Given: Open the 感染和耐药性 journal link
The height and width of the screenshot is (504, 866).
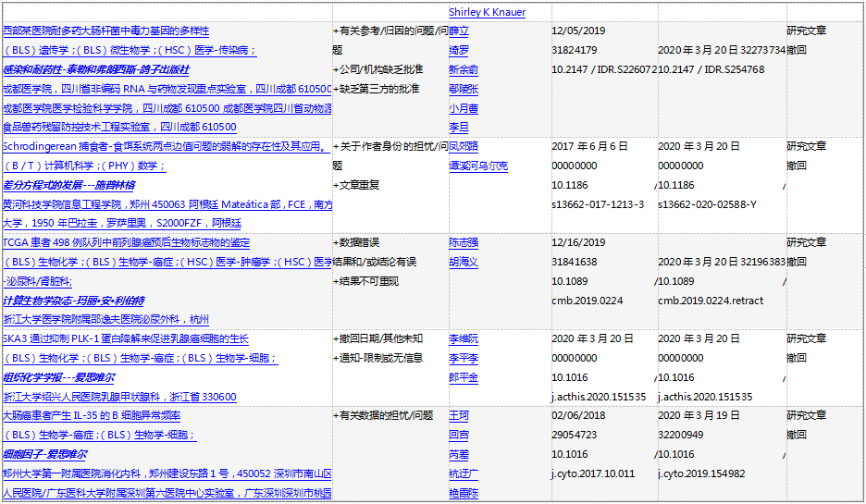Looking at the screenshot, I should (x=96, y=69).
